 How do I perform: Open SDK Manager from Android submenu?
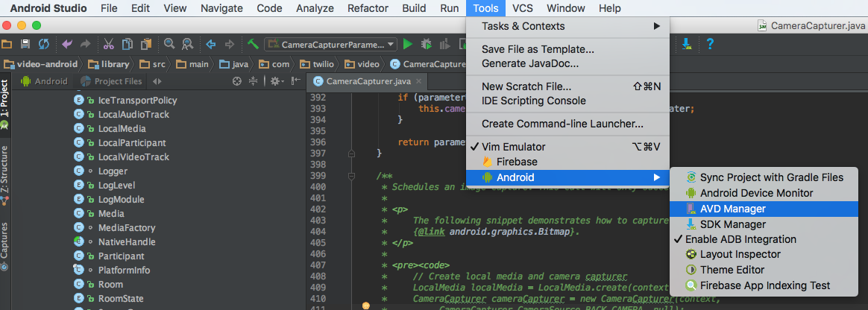point(764,224)
